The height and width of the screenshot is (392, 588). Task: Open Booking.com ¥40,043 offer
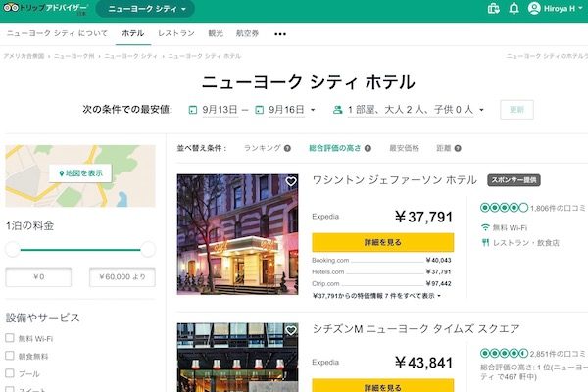[381, 260]
